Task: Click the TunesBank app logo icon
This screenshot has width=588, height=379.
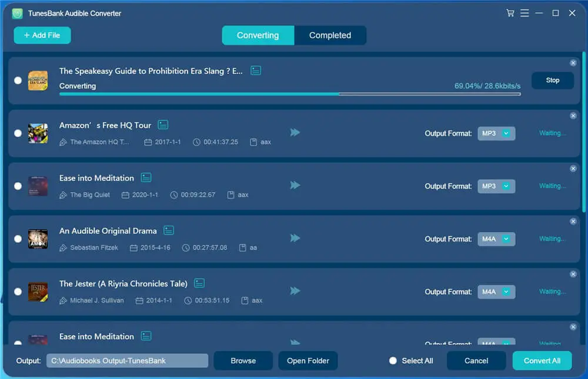Action: (x=17, y=14)
